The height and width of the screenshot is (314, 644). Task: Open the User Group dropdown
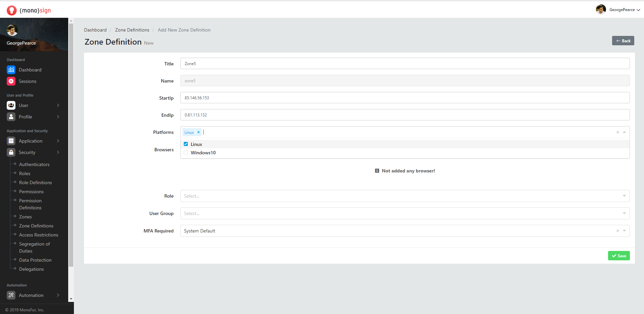(404, 213)
